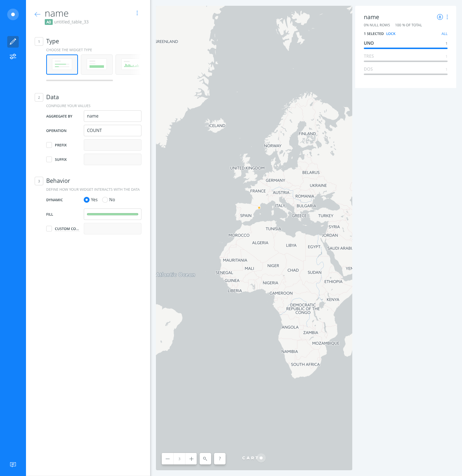Click the CARTO home logo icon
Image resolution: width=462 pixels, height=476 pixels.
13,14
